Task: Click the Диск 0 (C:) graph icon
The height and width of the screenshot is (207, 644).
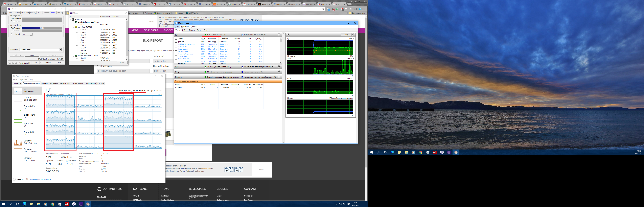Action: 18,108
